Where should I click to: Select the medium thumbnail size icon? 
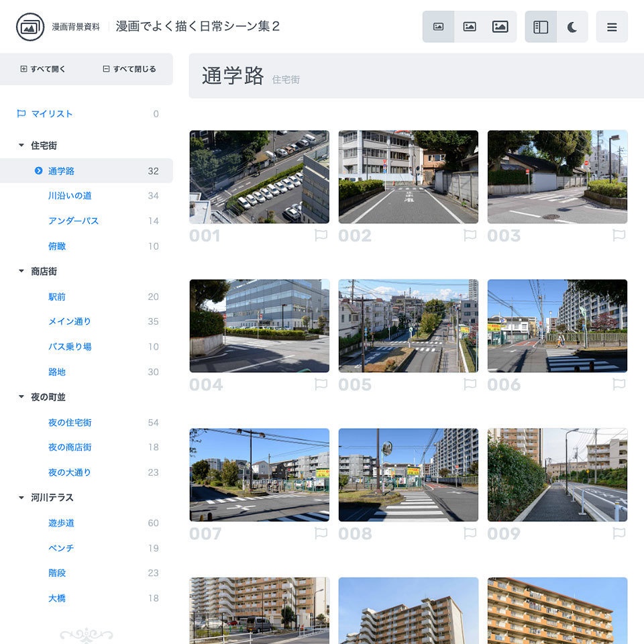click(x=470, y=26)
